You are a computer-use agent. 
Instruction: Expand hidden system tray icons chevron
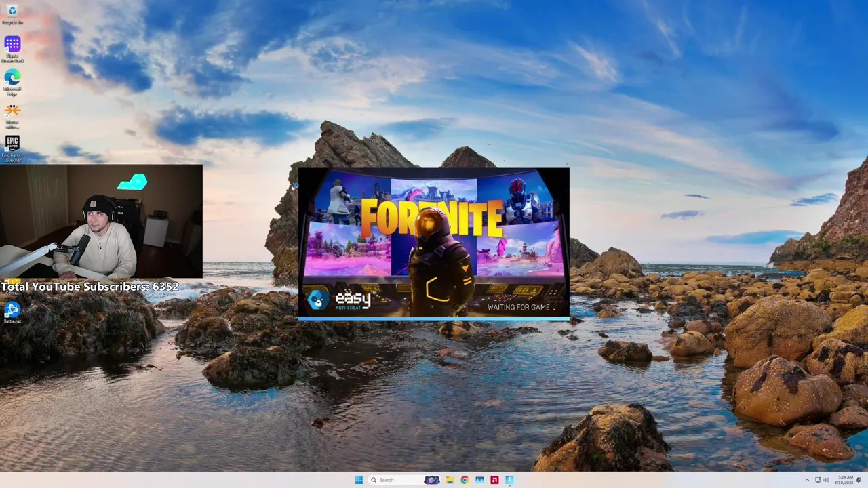point(807,480)
